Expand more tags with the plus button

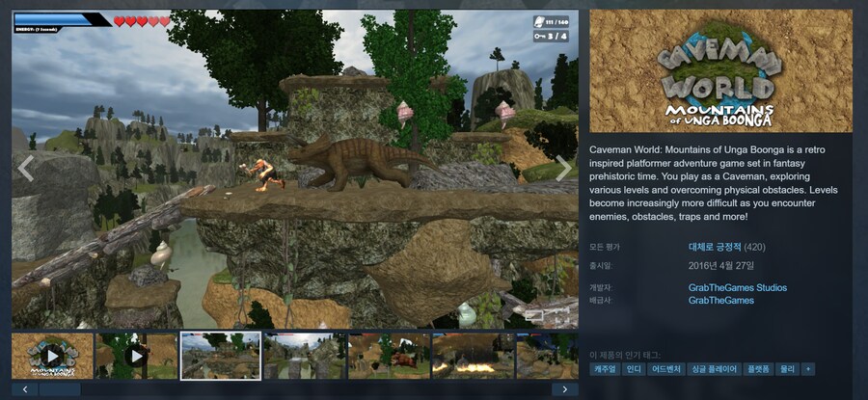click(x=808, y=369)
